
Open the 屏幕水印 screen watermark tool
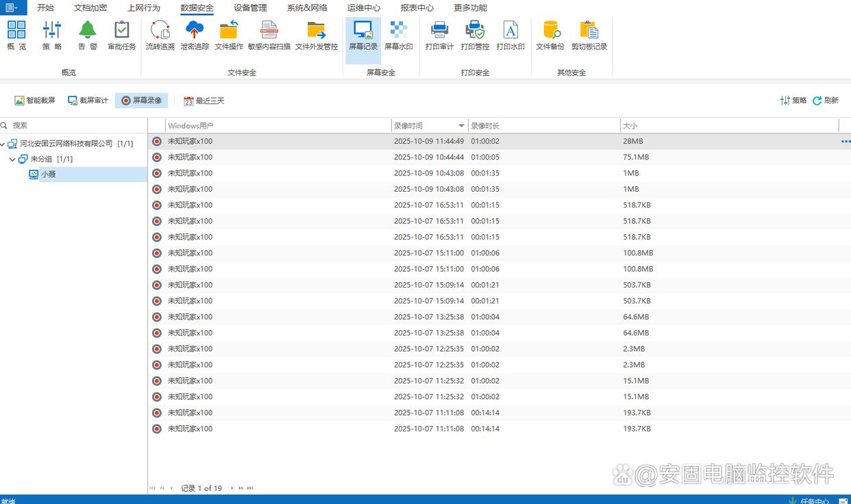click(398, 36)
